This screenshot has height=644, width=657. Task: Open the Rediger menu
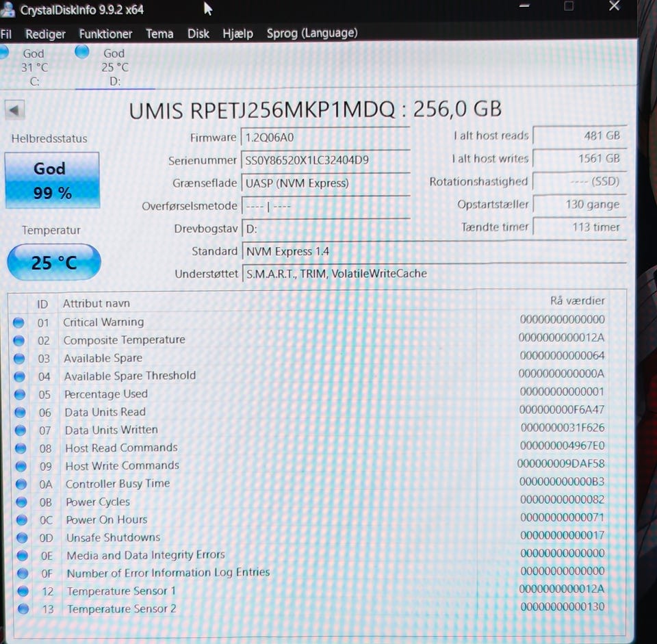pyautogui.click(x=45, y=34)
